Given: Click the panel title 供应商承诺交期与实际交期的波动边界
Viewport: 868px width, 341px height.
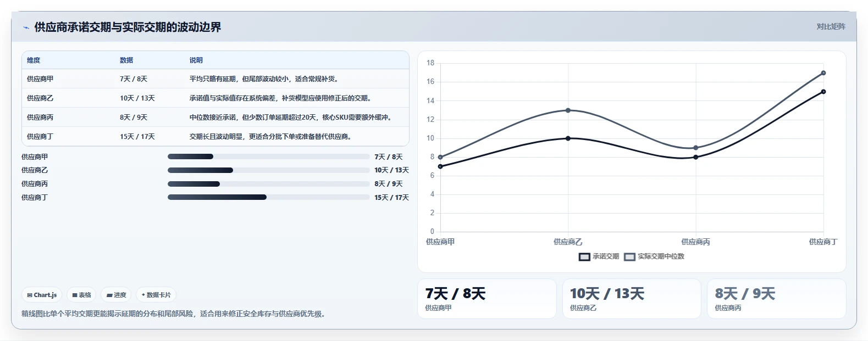Looking at the screenshot, I should click(128, 27).
